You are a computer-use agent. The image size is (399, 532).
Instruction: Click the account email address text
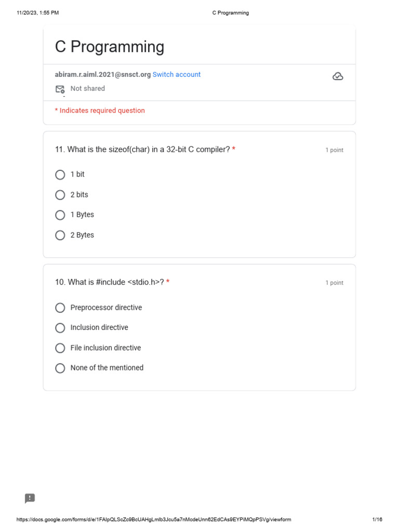tap(103, 75)
